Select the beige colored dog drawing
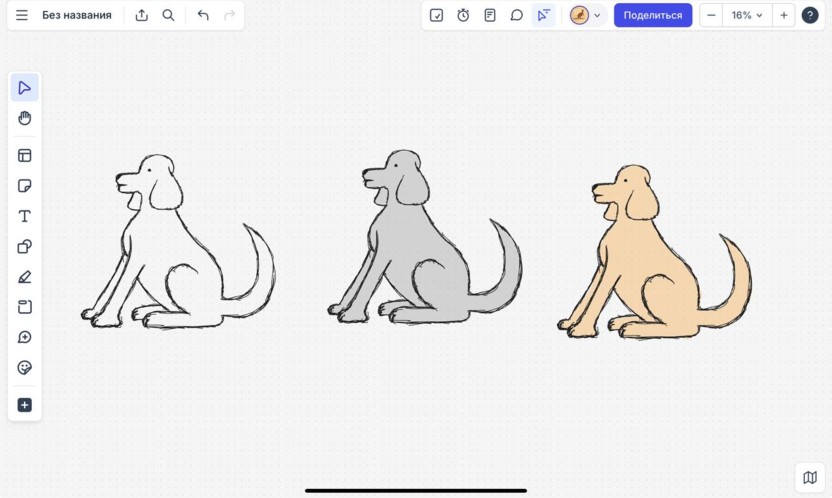 (654, 252)
